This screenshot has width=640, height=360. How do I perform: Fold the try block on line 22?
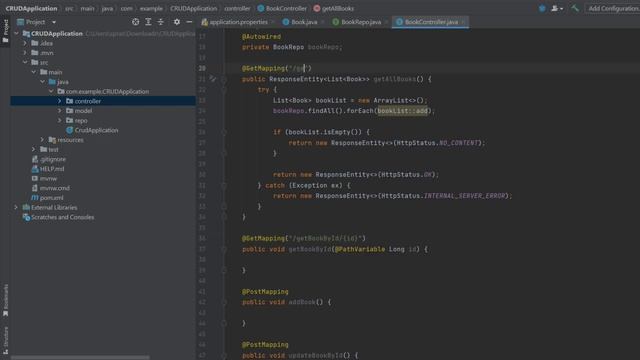[224, 89]
